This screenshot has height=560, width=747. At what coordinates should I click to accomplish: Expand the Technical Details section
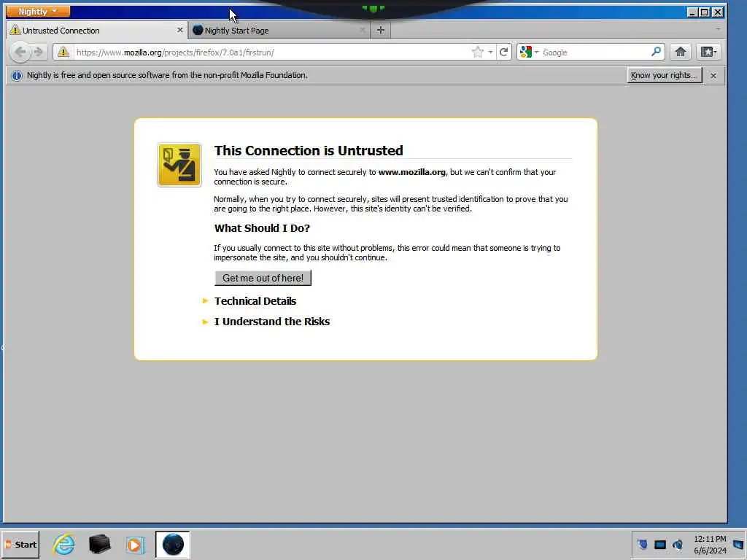coord(255,301)
